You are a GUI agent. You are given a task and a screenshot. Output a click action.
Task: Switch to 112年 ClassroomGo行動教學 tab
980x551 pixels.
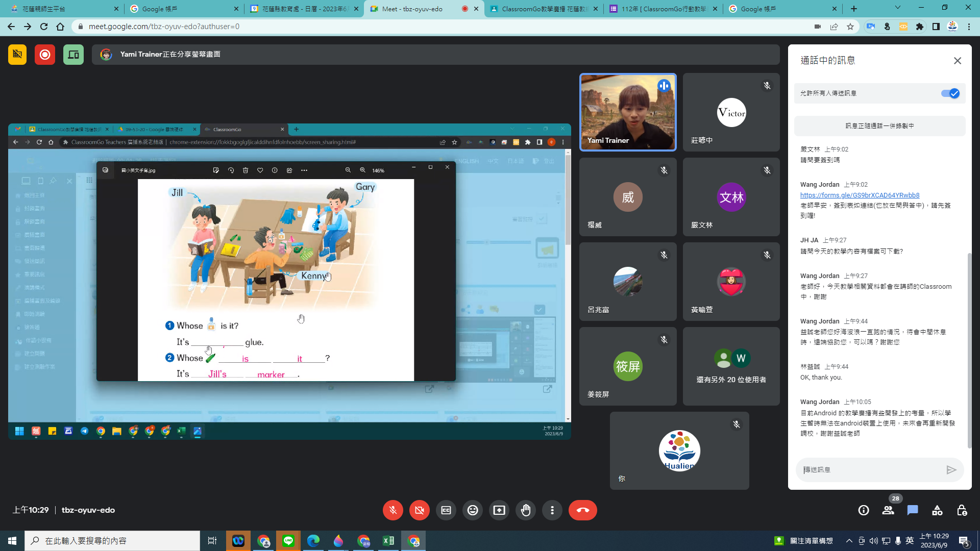(x=663, y=9)
